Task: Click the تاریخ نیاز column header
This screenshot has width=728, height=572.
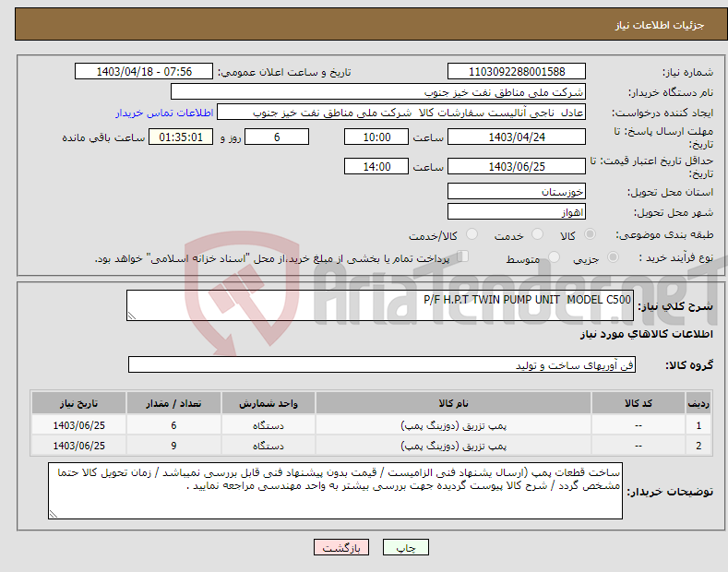Action: click(x=79, y=403)
